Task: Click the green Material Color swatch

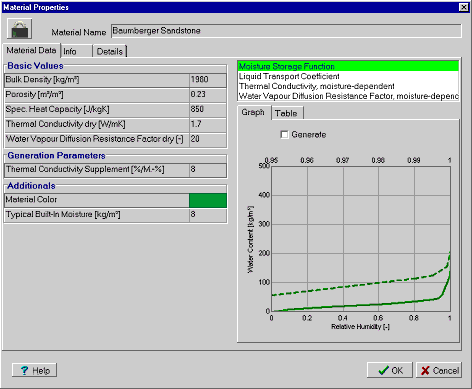Action: click(208, 200)
